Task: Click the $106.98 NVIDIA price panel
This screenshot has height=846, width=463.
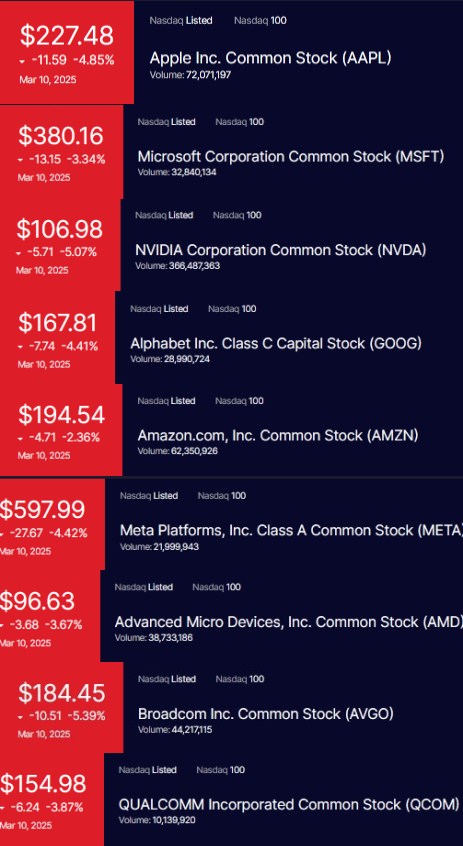Action: [x=60, y=245]
